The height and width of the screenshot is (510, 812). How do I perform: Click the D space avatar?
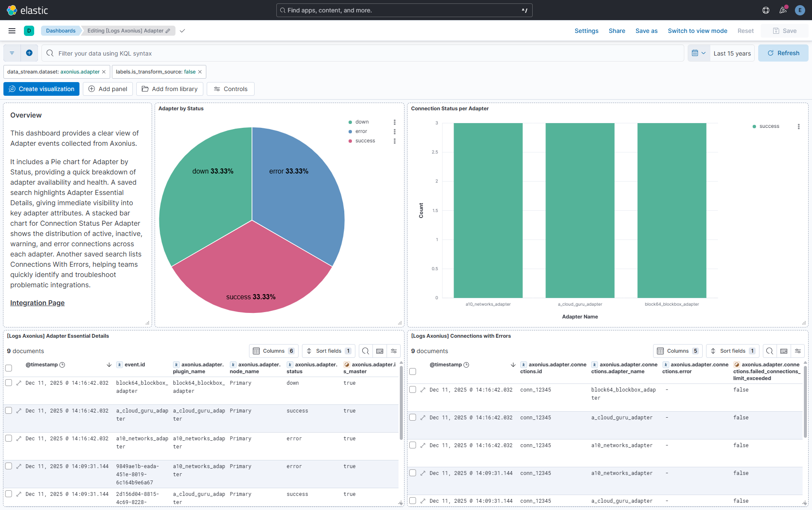point(29,31)
